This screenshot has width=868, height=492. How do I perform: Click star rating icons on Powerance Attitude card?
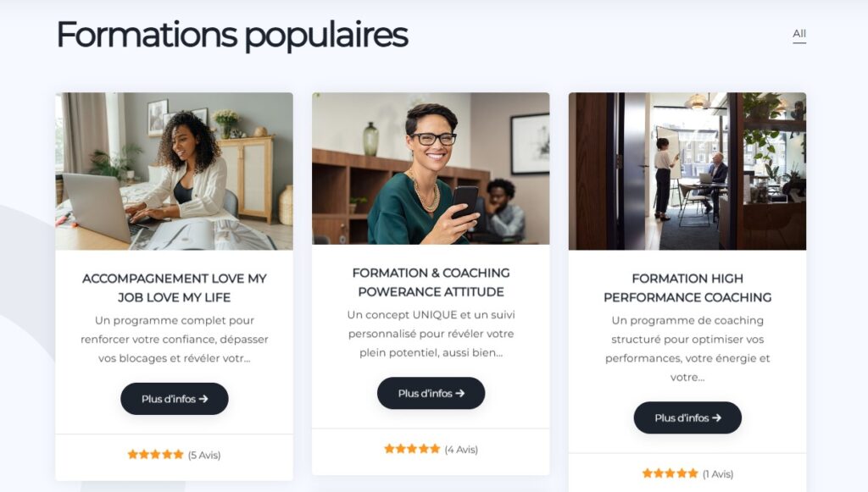click(x=412, y=449)
